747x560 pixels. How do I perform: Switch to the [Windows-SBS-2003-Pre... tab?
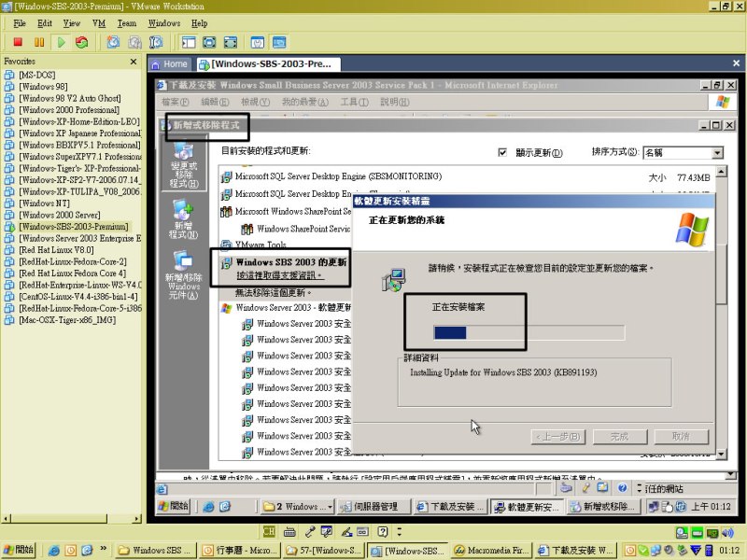click(x=267, y=63)
